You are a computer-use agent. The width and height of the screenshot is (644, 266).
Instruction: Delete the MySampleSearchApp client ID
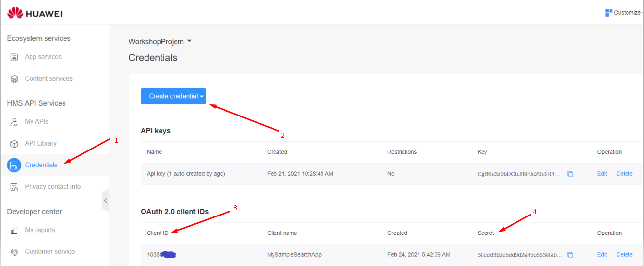(x=625, y=255)
